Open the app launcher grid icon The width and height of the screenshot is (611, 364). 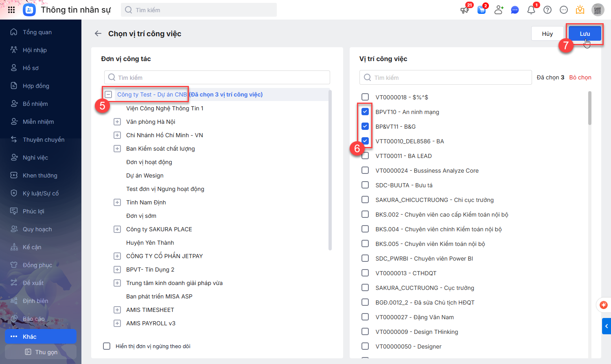(x=11, y=10)
